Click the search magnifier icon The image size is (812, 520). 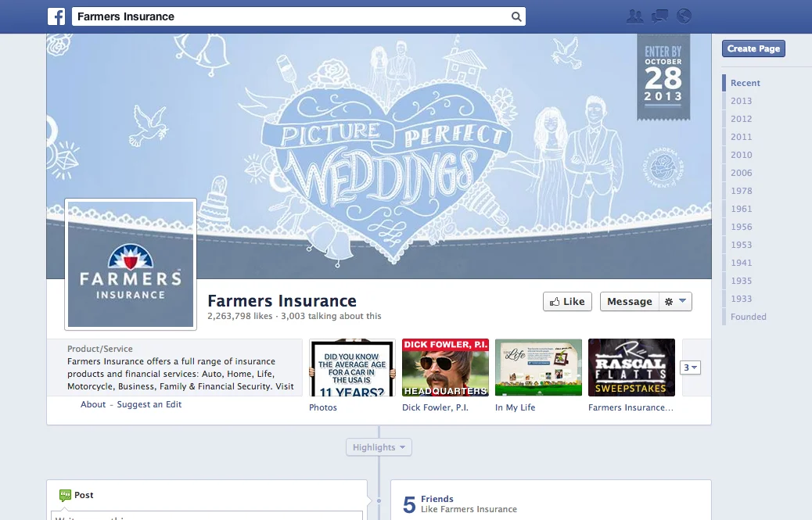(516, 16)
